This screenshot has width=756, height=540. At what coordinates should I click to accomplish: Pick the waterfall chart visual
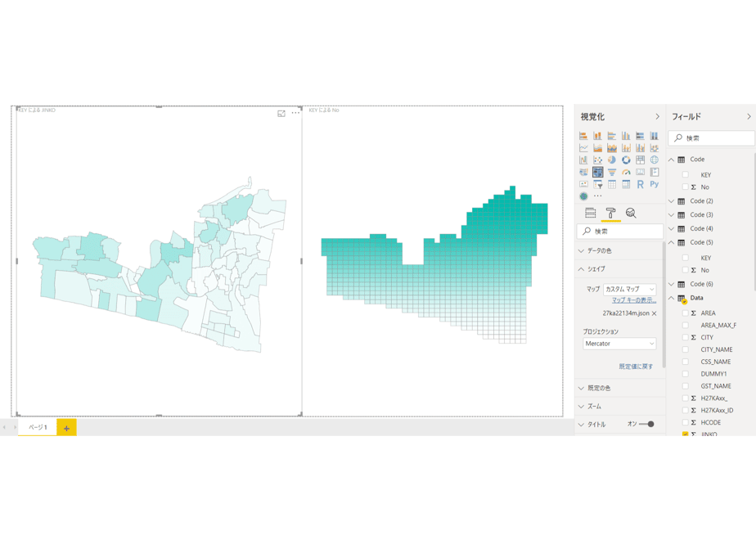pos(583,160)
